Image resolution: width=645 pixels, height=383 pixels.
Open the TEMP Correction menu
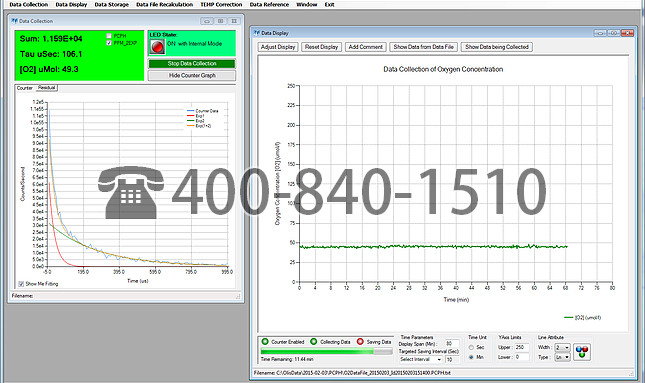click(x=221, y=5)
